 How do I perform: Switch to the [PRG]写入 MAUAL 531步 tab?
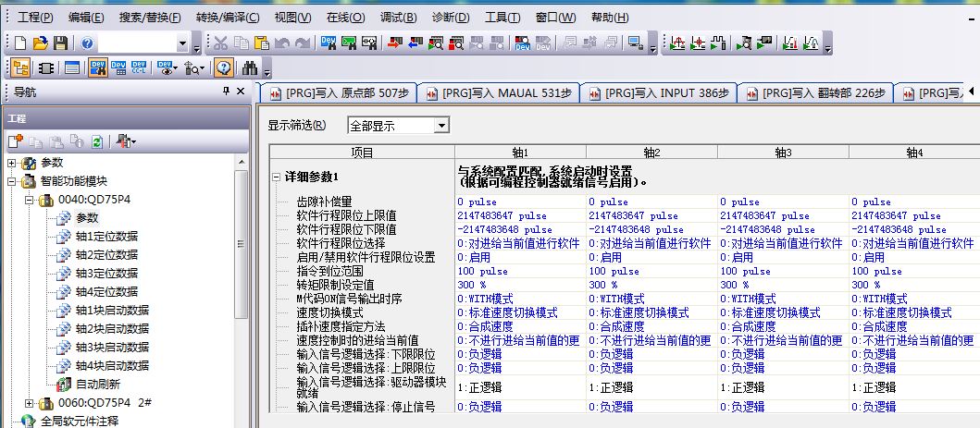click(500, 93)
